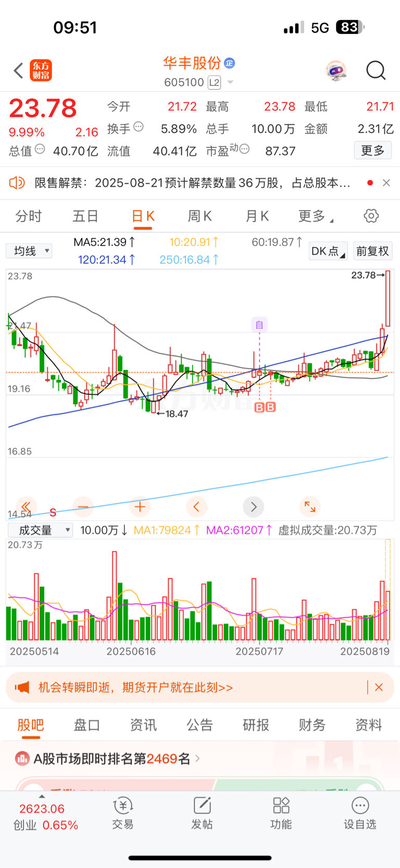Dismiss the 限售解禁 notice bar
400x868 pixels.
[386, 183]
